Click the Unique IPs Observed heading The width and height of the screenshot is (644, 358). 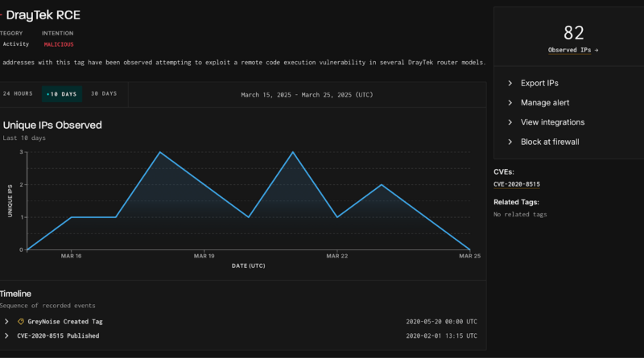[52, 126]
